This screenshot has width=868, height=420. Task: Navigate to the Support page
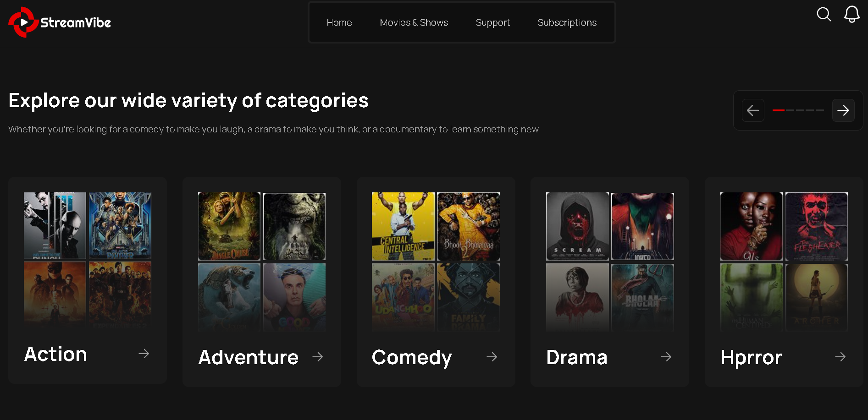click(492, 22)
